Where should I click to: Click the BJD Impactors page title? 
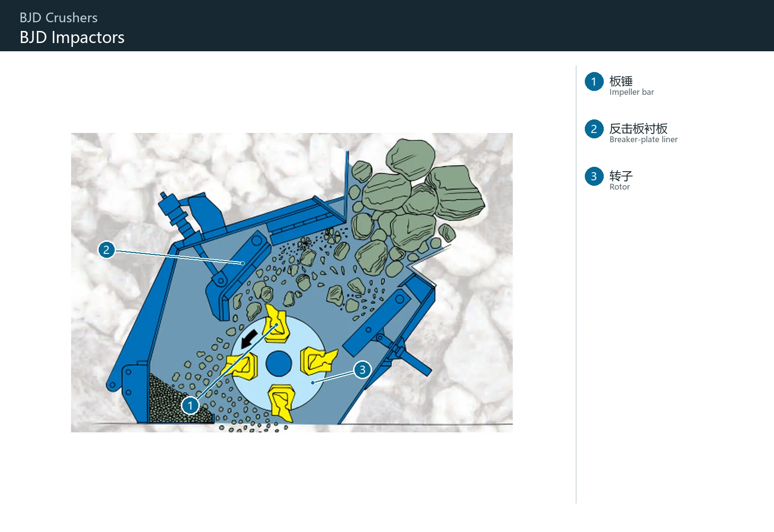tap(72, 37)
